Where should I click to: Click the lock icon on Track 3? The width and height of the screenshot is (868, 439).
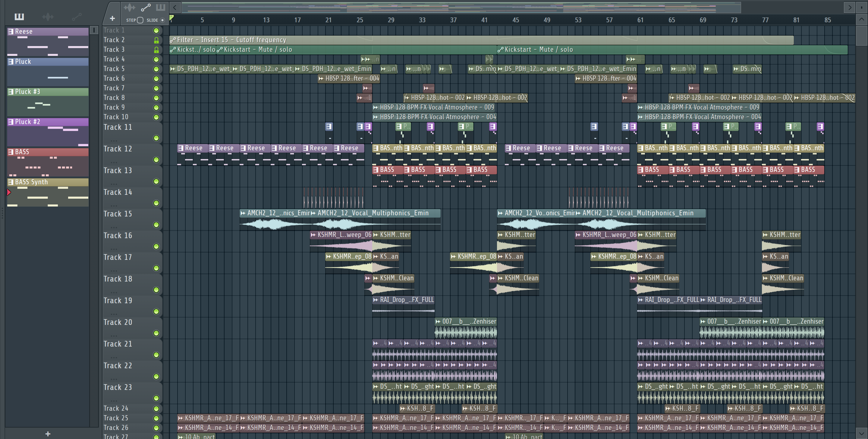pyautogui.click(x=156, y=50)
